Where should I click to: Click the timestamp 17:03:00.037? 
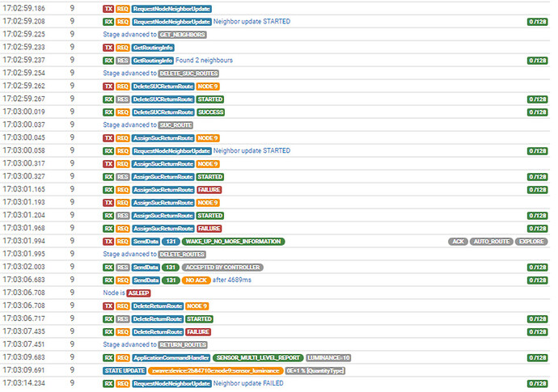[23, 124]
